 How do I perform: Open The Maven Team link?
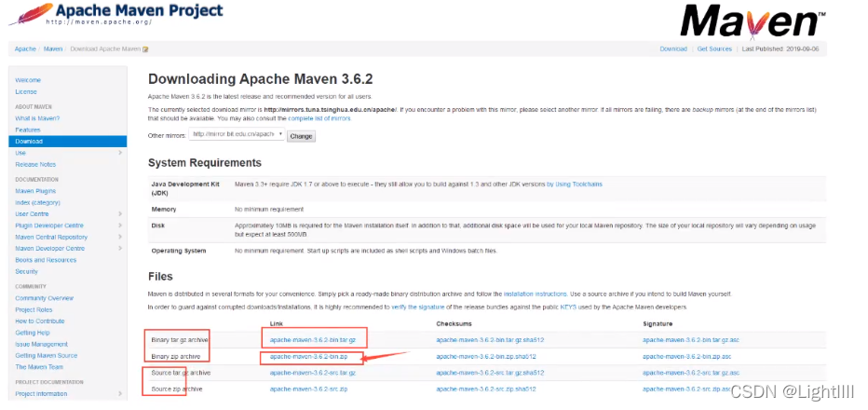coord(39,367)
